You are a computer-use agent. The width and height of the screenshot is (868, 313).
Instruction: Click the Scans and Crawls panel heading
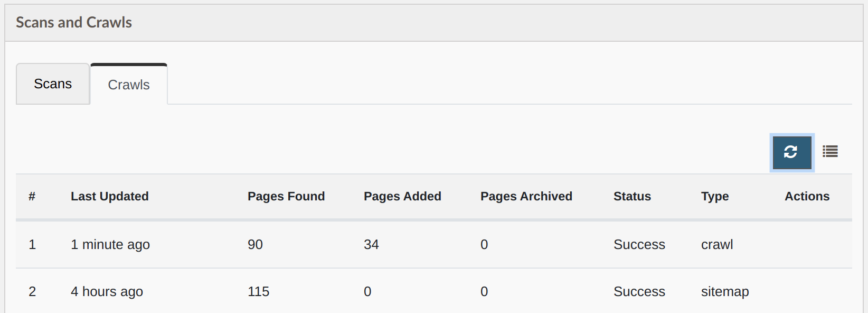point(74,22)
